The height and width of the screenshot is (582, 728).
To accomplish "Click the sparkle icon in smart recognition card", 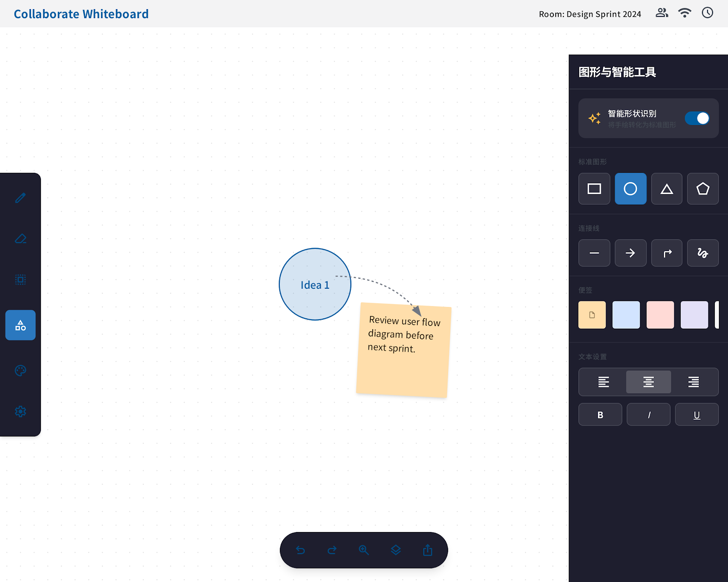I will click(594, 118).
